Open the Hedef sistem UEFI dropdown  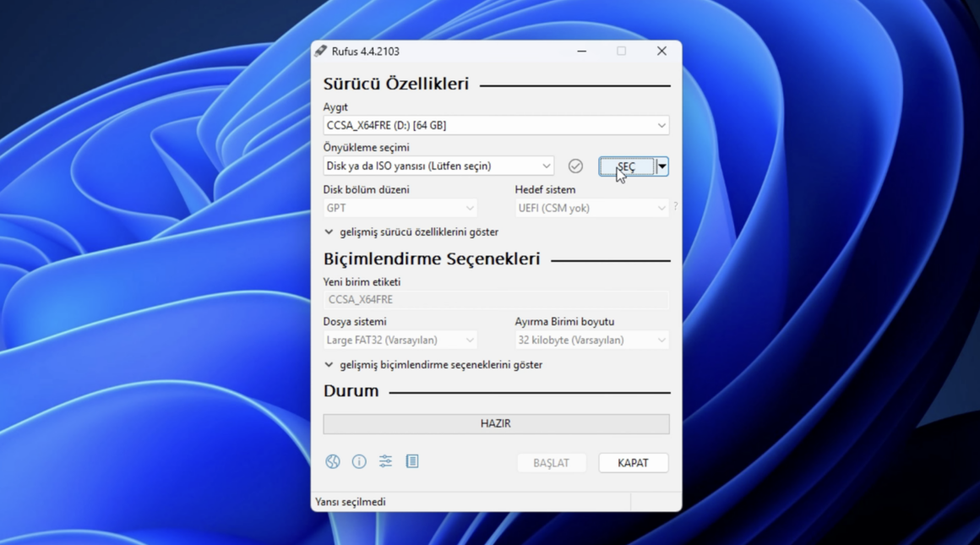(x=592, y=208)
